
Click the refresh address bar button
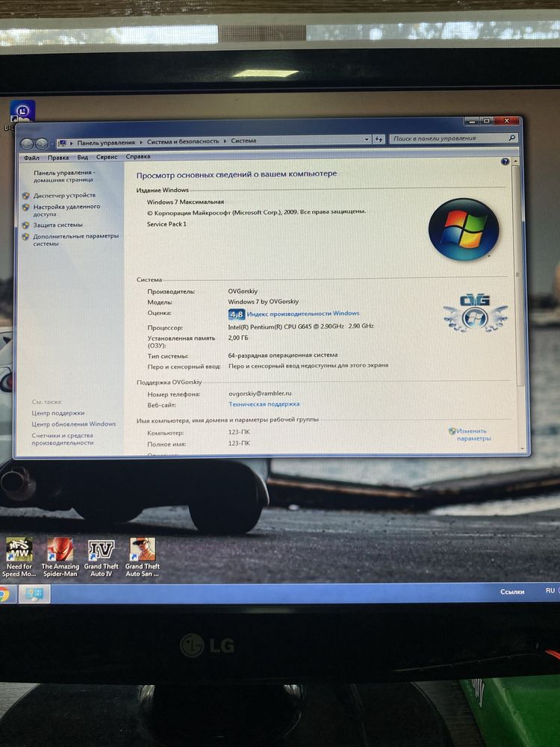[x=379, y=139]
